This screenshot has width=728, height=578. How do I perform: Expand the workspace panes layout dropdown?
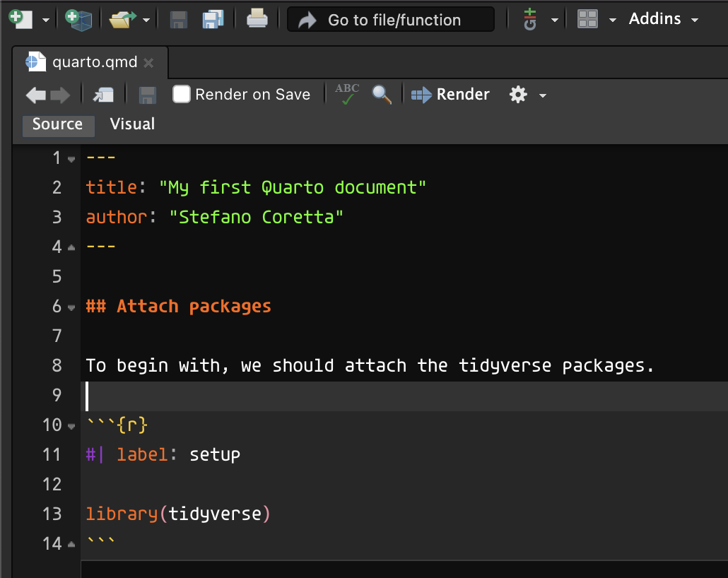[612, 20]
